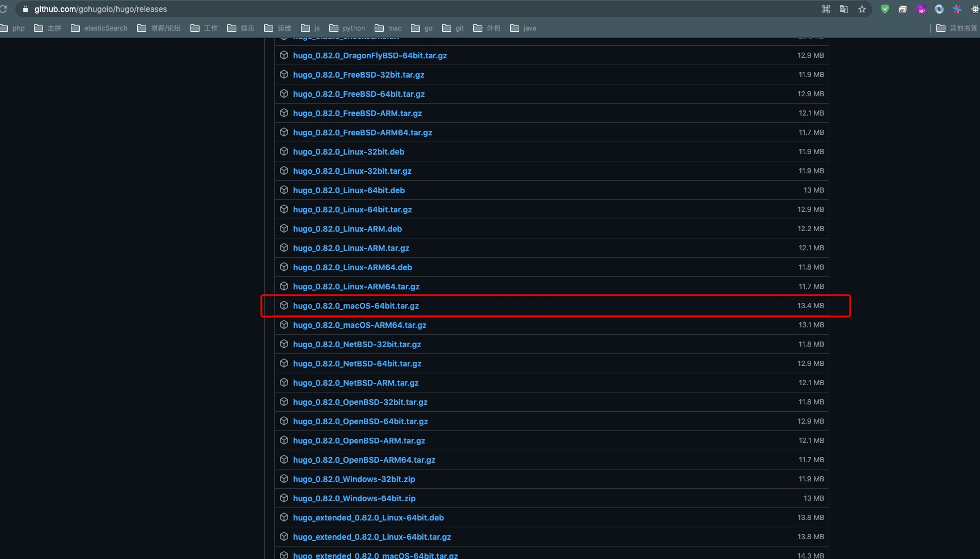Open the python bookmarks folder

[347, 28]
